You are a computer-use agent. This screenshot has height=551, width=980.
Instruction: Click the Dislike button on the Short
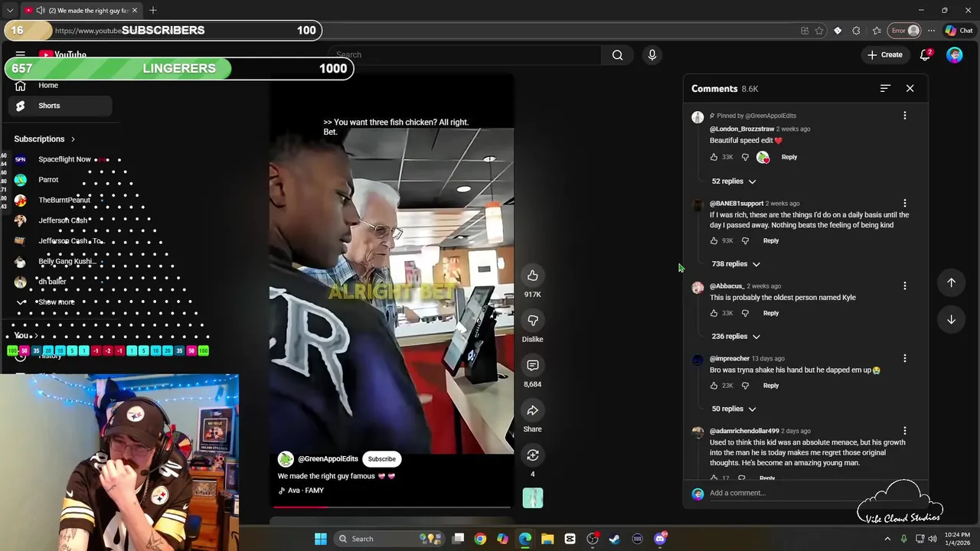click(533, 321)
